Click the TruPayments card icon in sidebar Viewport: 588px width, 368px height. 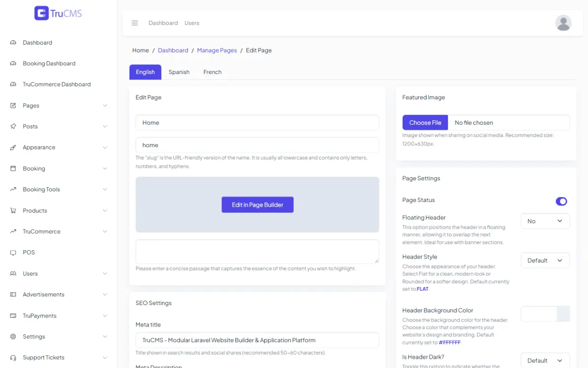pyautogui.click(x=13, y=316)
